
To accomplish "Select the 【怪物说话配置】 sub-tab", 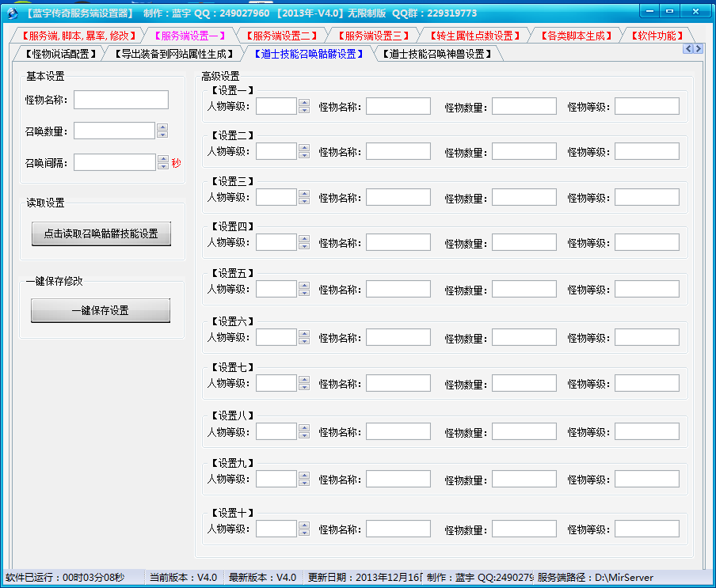I will click(x=60, y=54).
